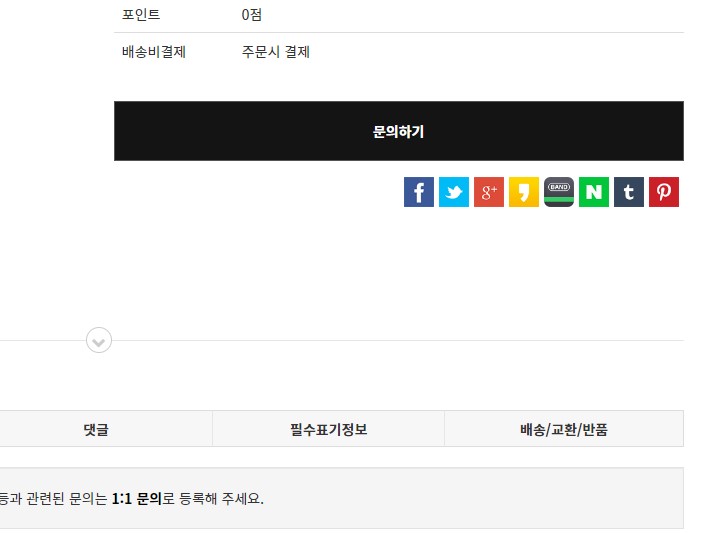712x533 pixels.
Task: Click the 포인트 row label
Action: click(141, 15)
